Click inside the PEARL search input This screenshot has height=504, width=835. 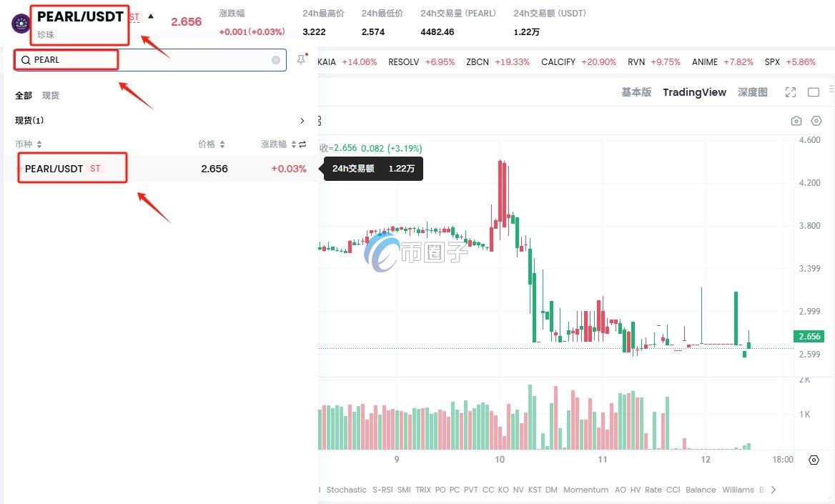tap(143, 60)
